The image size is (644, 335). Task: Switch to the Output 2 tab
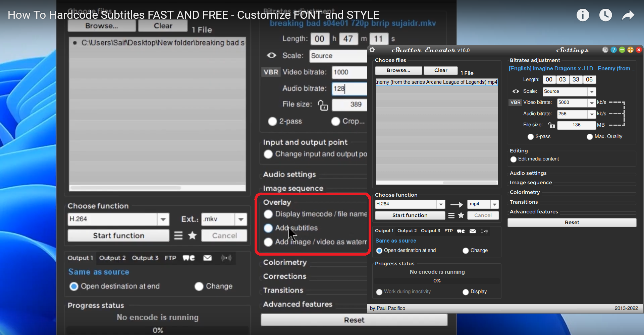pyautogui.click(x=407, y=231)
